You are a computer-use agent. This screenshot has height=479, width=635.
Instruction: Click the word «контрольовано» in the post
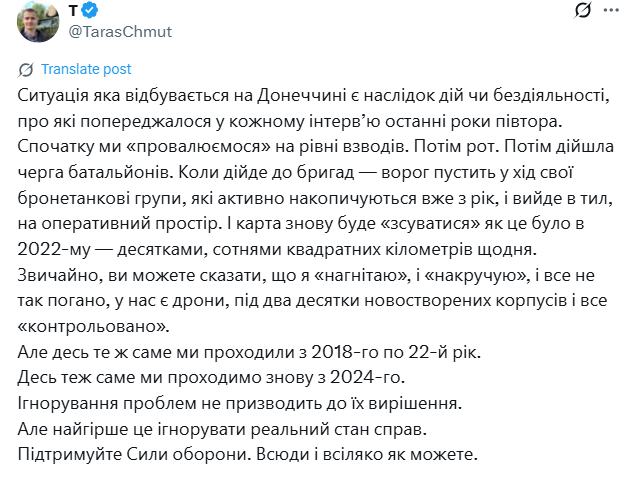point(83,326)
